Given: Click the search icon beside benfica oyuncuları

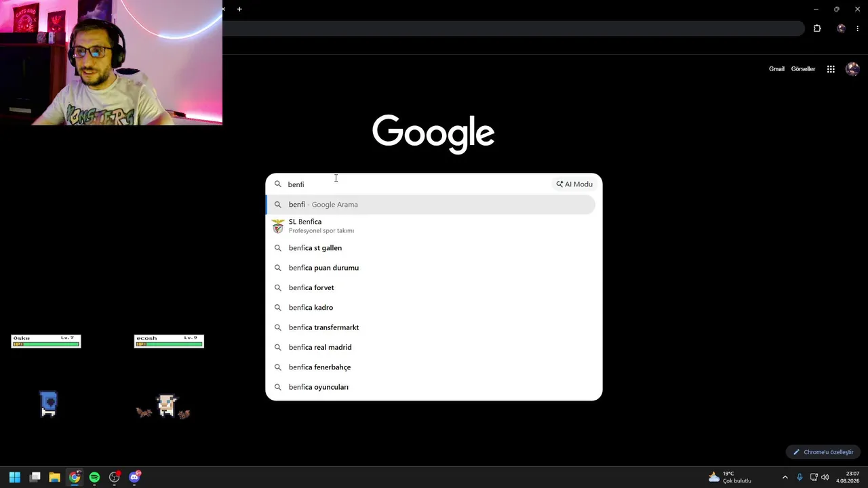Looking at the screenshot, I should (278, 387).
